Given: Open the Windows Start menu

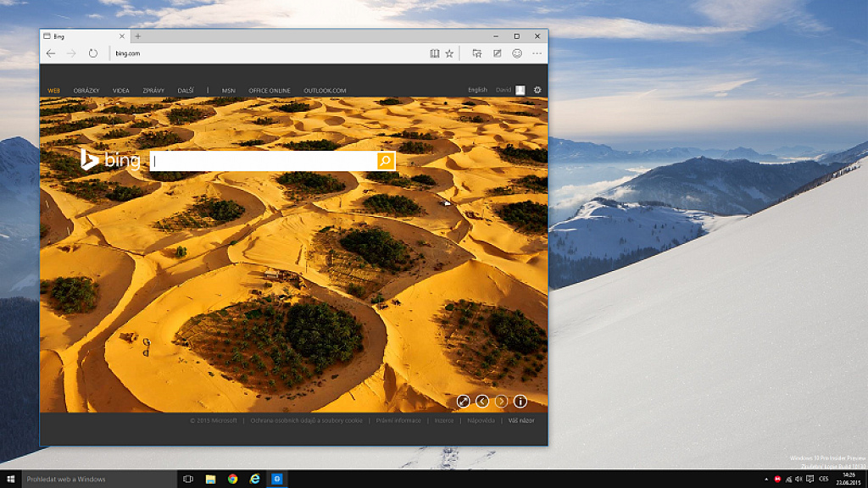Looking at the screenshot, I should [x=10, y=480].
